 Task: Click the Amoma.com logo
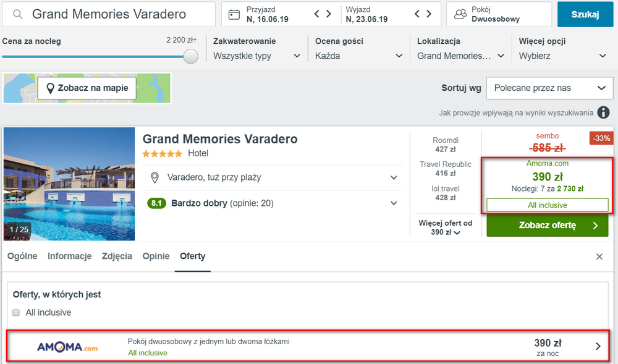67,347
